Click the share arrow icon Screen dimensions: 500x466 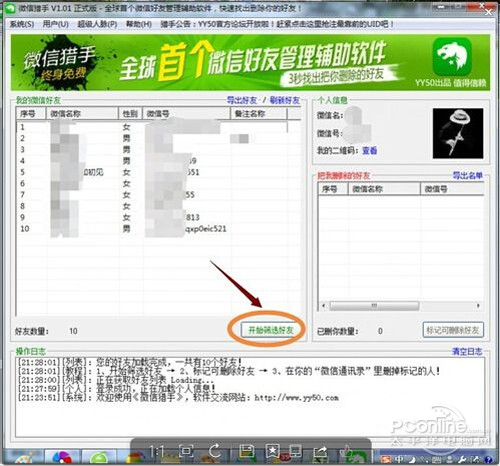coord(320,452)
